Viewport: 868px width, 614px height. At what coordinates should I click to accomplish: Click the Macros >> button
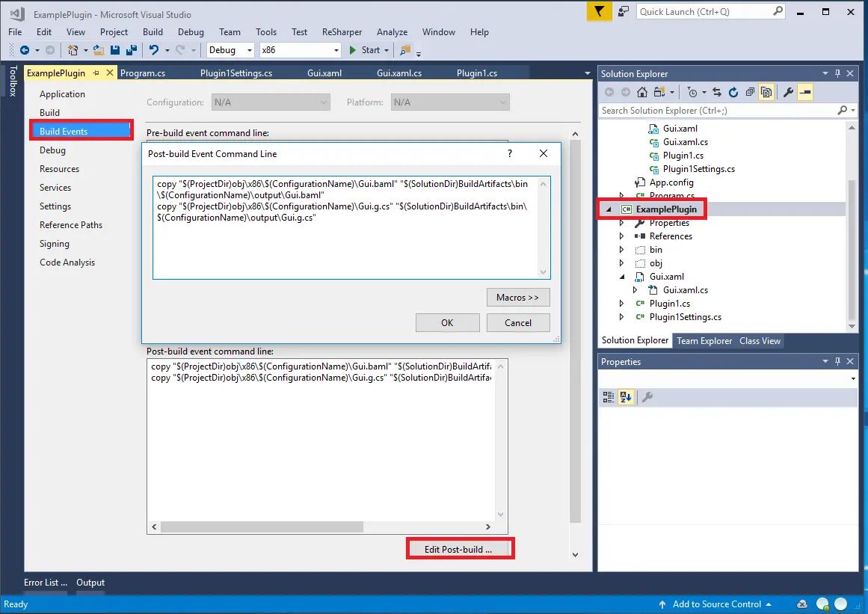click(x=517, y=298)
